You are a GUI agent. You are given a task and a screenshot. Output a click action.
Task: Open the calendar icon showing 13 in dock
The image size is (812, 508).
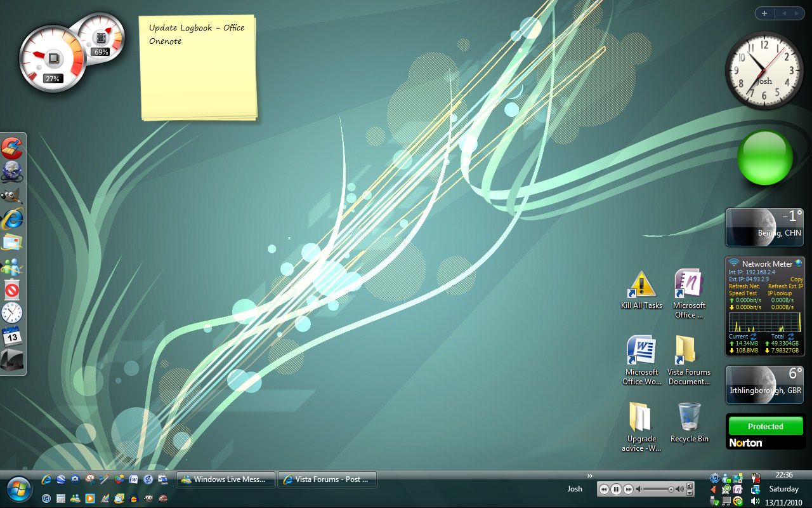pos(12,336)
